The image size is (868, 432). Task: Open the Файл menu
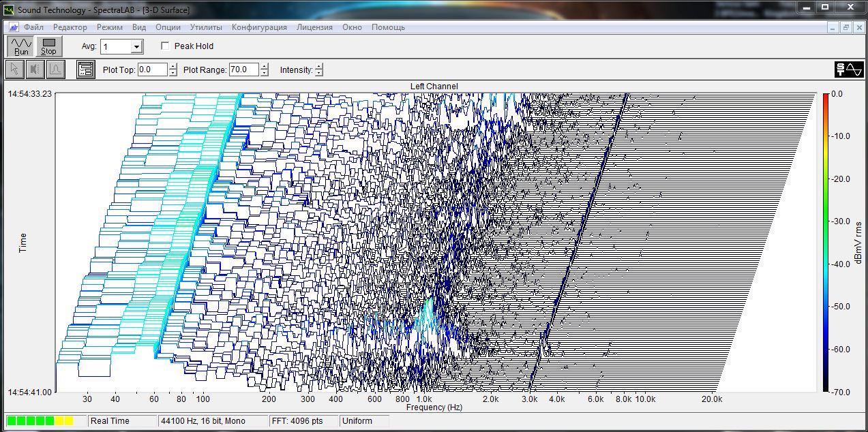(33, 27)
